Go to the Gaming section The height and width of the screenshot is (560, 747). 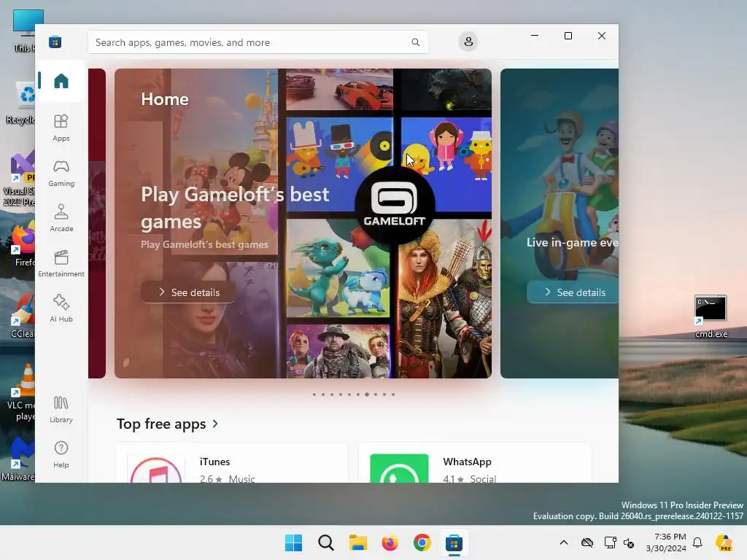[x=61, y=174]
